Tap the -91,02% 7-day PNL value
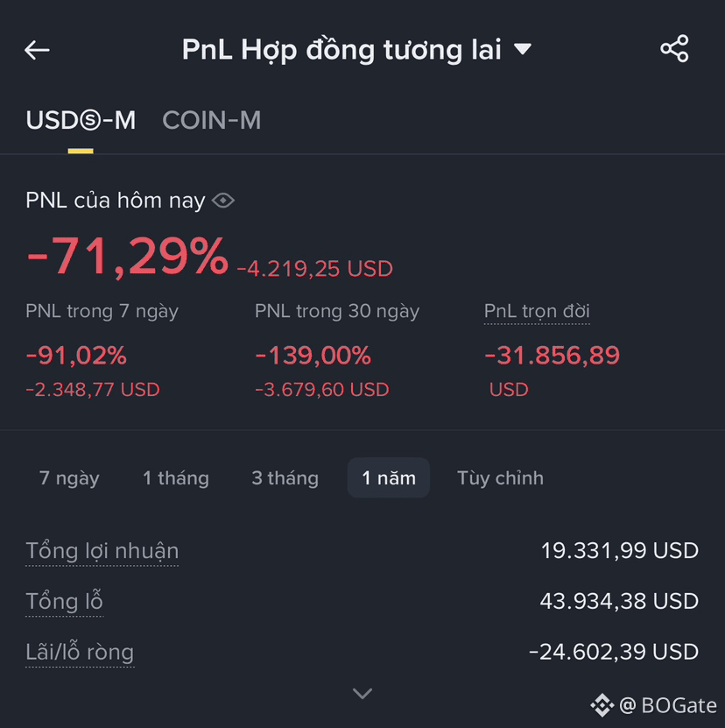This screenshot has height=728, width=725. tap(76, 356)
